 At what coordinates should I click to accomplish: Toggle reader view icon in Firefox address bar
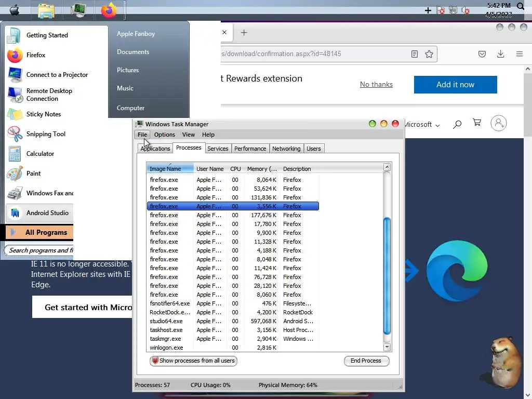pyautogui.click(x=414, y=54)
